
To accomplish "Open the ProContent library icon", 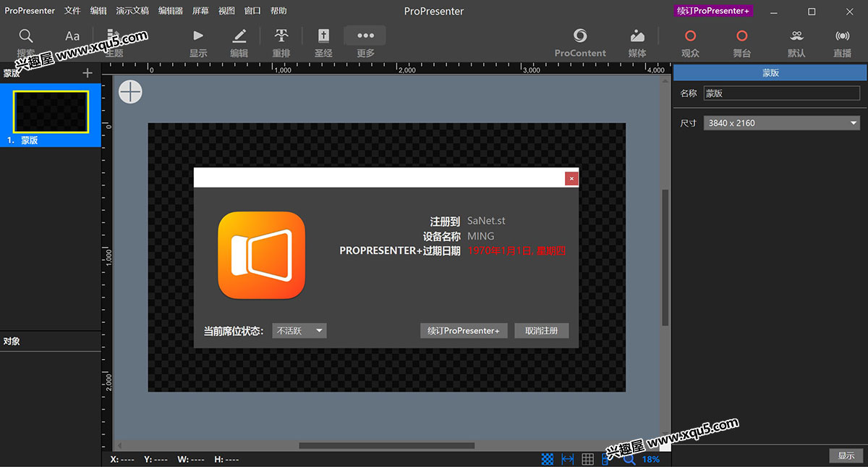I will (580, 35).
